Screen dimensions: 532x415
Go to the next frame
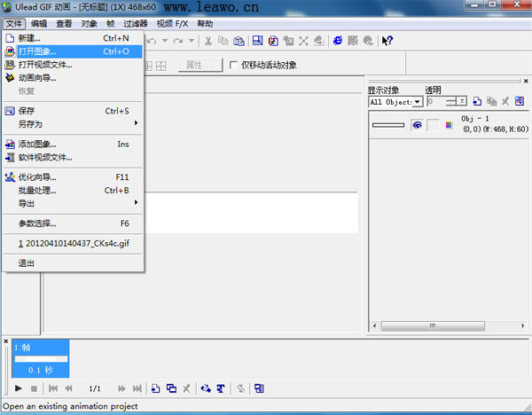(x=121, y=388)
